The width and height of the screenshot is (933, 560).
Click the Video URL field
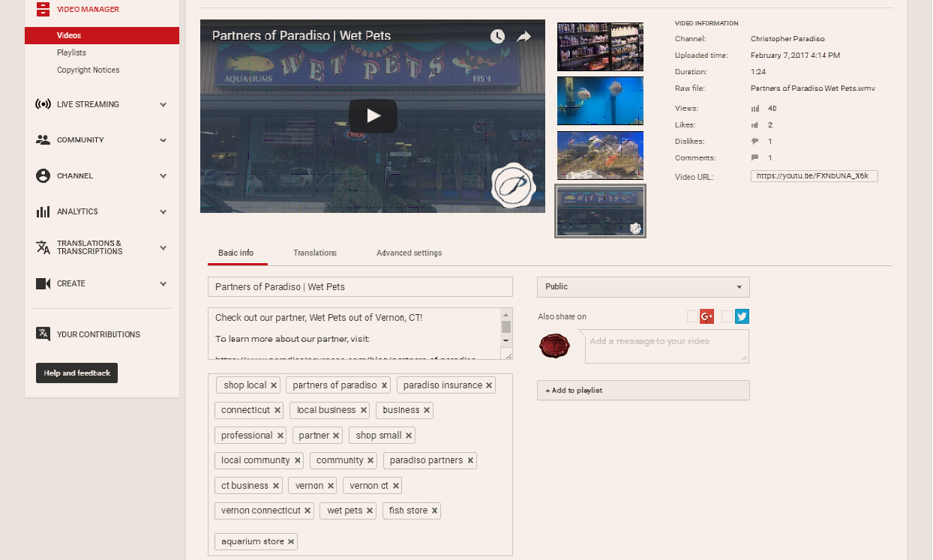click(x=814, y=176)
